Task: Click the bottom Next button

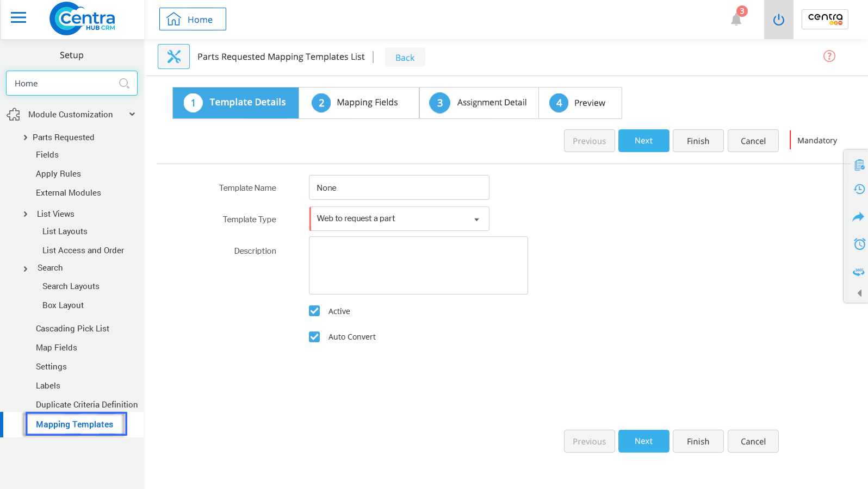Action: pos(644,441)
